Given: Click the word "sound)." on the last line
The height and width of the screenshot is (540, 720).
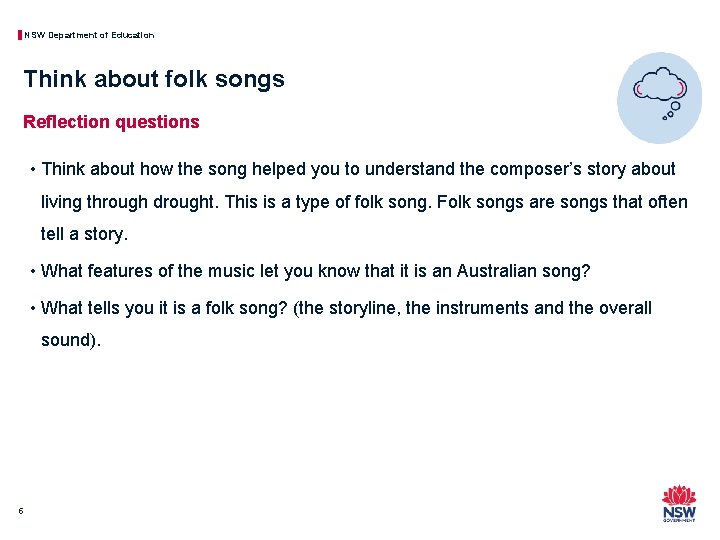Looking at the screenshot, I should point(71,340).
